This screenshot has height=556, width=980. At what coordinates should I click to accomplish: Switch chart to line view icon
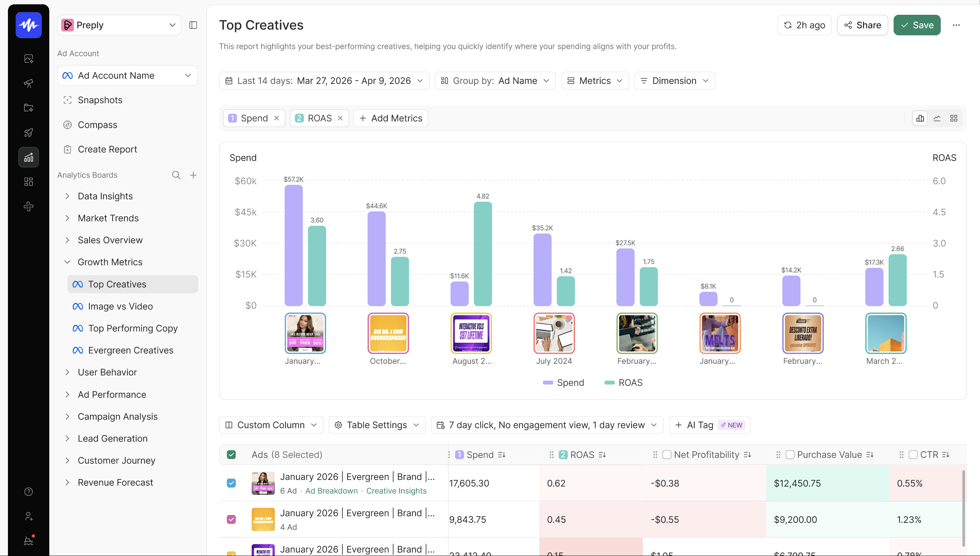click(937, 118)
